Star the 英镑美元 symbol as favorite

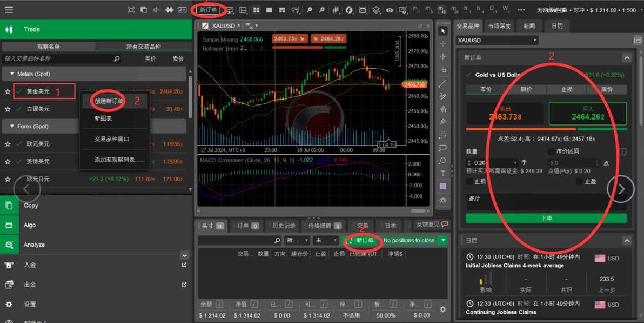tap(8, 162)
